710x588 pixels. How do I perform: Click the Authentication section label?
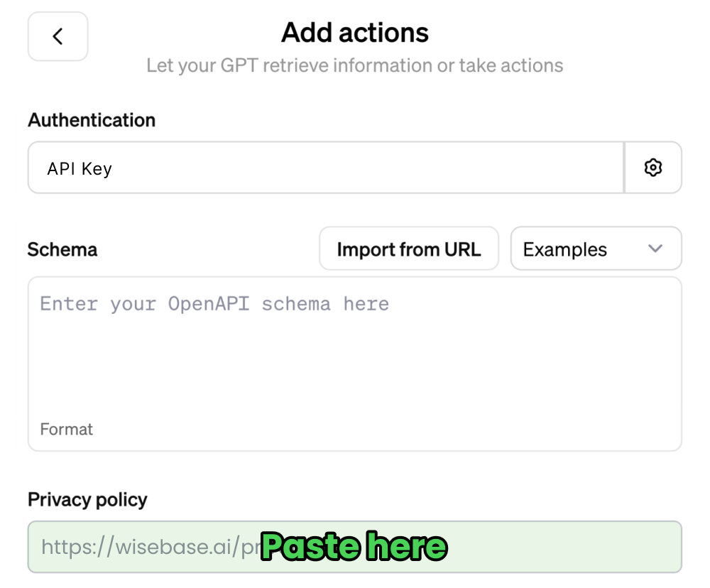(92, 120)
